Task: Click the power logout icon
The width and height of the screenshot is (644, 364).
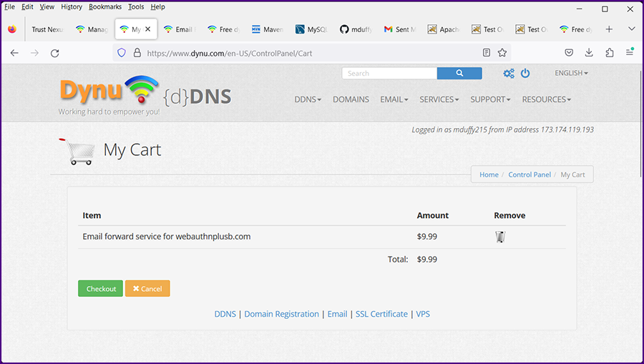Action: tap(525, 74)
